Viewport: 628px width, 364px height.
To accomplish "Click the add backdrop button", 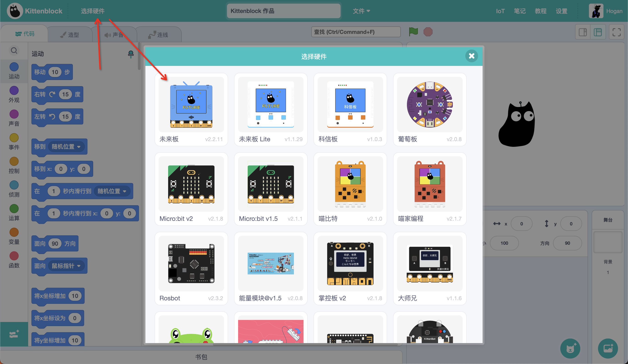I will pyautogui.click(x=608, y=348).
